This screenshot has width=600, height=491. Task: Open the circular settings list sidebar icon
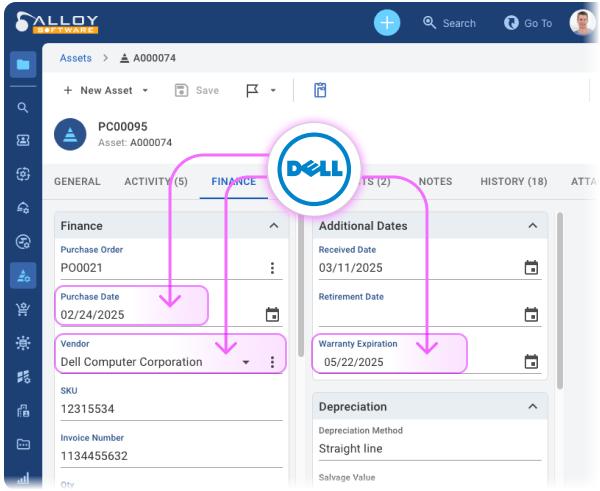coord(23,241)
